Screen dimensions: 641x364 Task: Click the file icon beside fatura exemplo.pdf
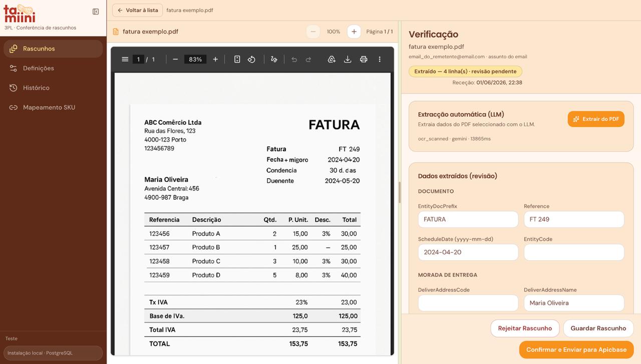point(116,32)
